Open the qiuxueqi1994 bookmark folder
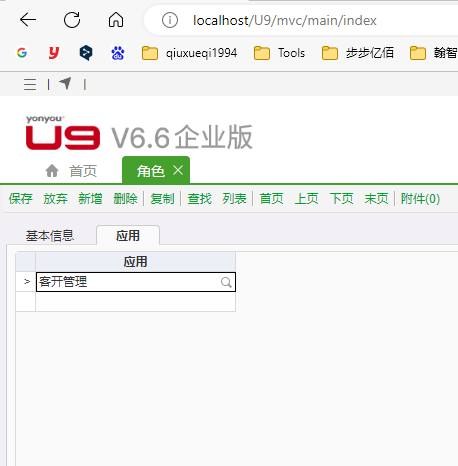 [189, 53]
